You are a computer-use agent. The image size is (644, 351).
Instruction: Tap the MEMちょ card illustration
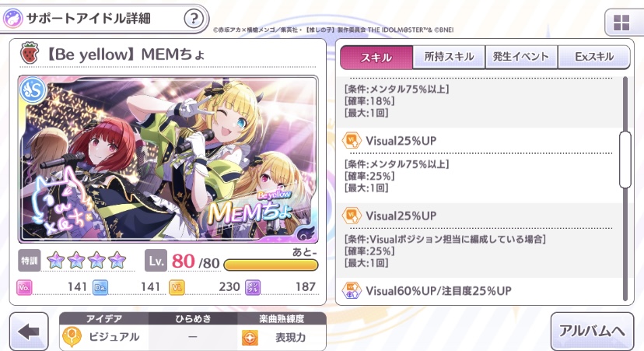(168, 159)
